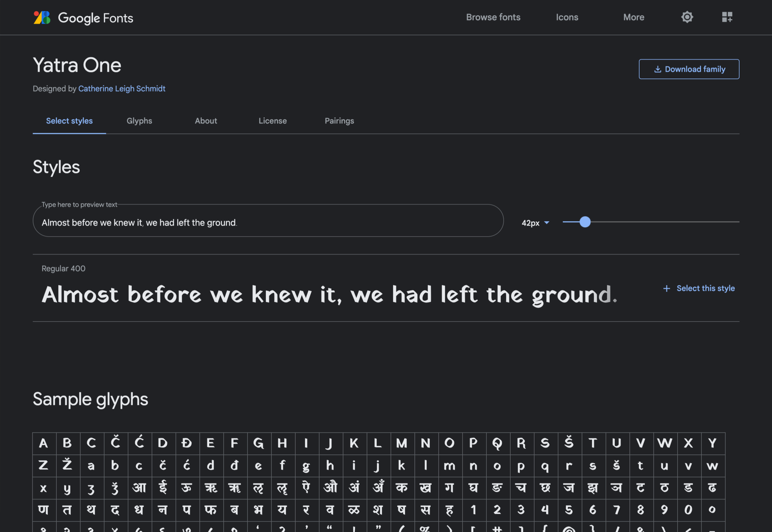Open the Pairings tab

click(x=339, y=121)
